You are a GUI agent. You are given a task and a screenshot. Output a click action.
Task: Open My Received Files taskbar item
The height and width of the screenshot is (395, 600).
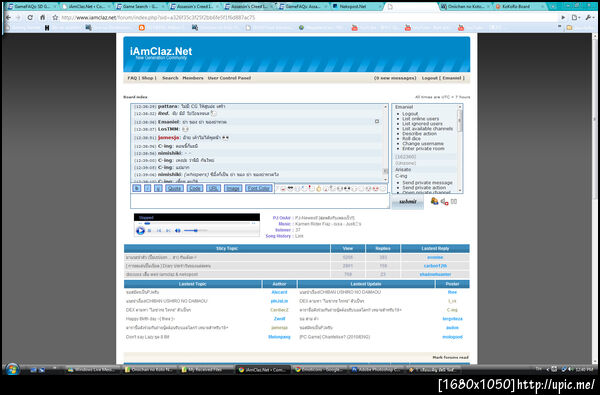click(206, 370)
